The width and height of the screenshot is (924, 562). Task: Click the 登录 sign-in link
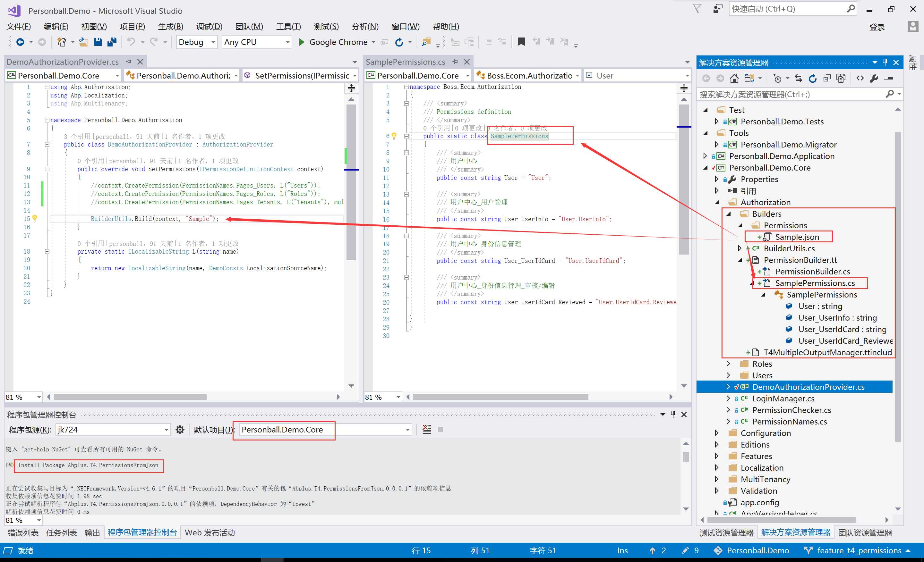[x=877, y=27]
